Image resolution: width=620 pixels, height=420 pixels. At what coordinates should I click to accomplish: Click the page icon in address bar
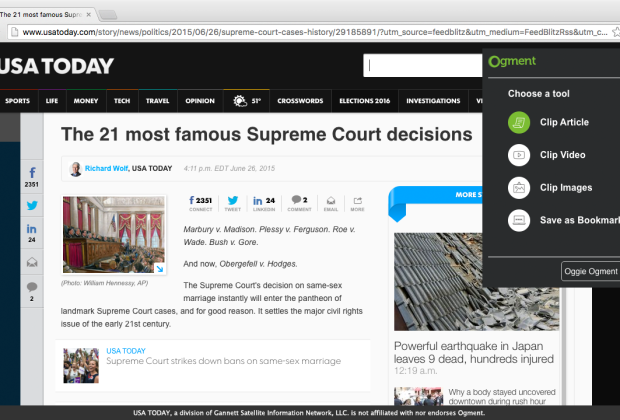[15, 32]
